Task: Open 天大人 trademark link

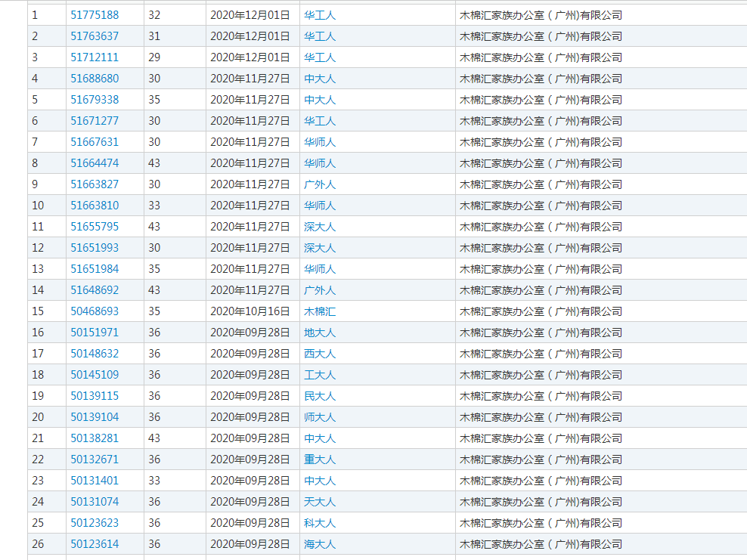Action: coord(320,502)
